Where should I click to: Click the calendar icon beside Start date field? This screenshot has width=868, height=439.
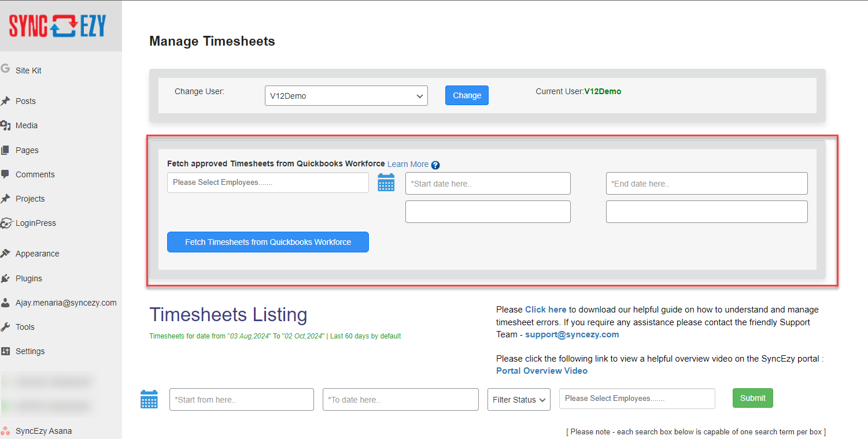(386, 183)
